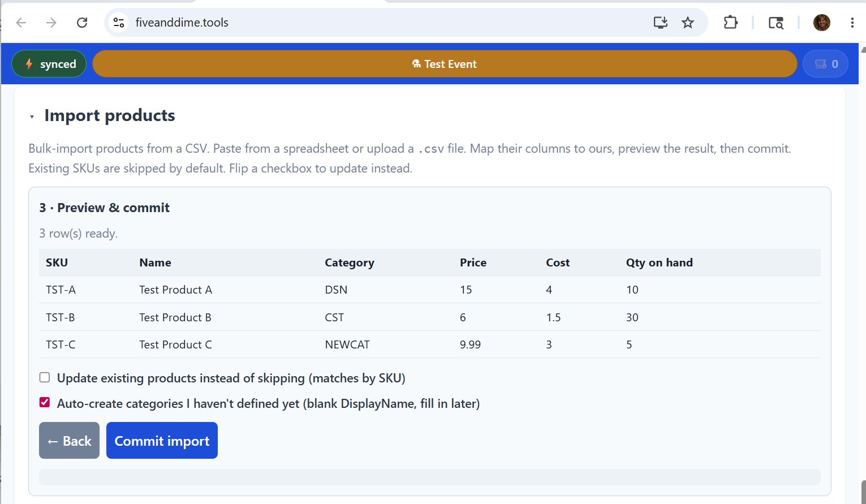Viewport: 866px width, 504px height.
Task: Select the TST-A SKU cell
Action: (61, 290)
